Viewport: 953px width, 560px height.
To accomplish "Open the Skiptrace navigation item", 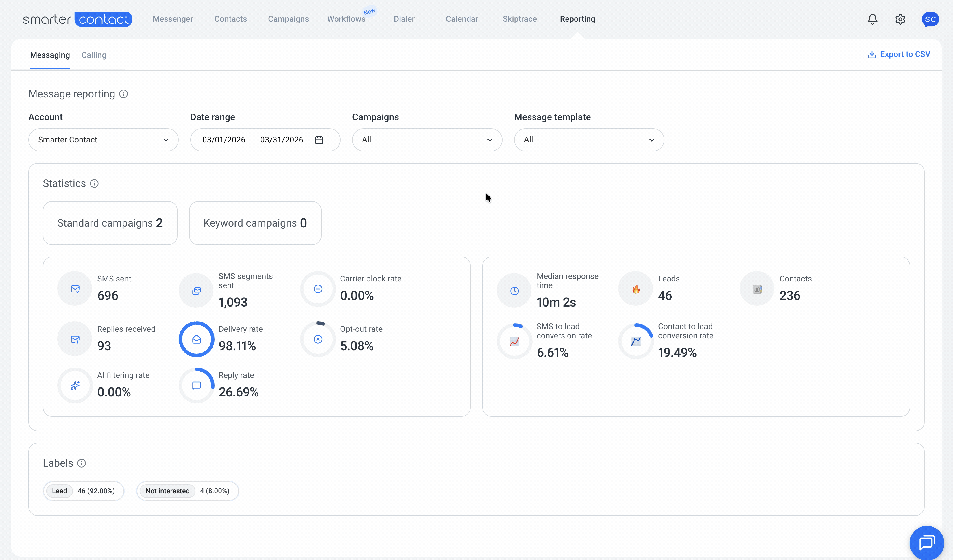I will click(519, 19).
